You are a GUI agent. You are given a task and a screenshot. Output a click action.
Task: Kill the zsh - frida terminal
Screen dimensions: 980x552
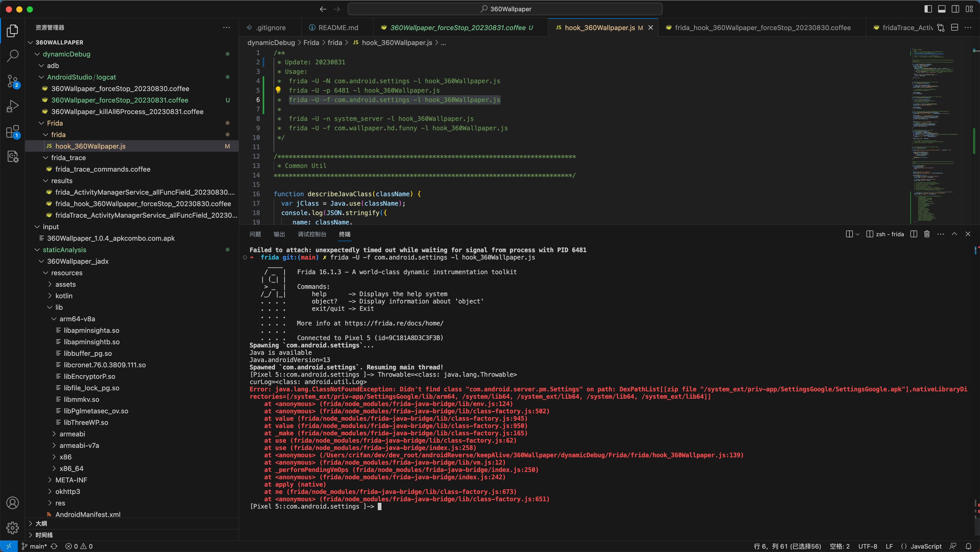(x=927, y=234)
